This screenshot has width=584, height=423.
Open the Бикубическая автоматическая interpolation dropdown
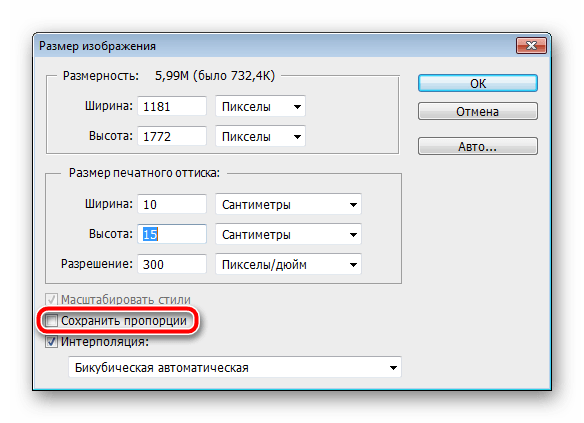235,367
